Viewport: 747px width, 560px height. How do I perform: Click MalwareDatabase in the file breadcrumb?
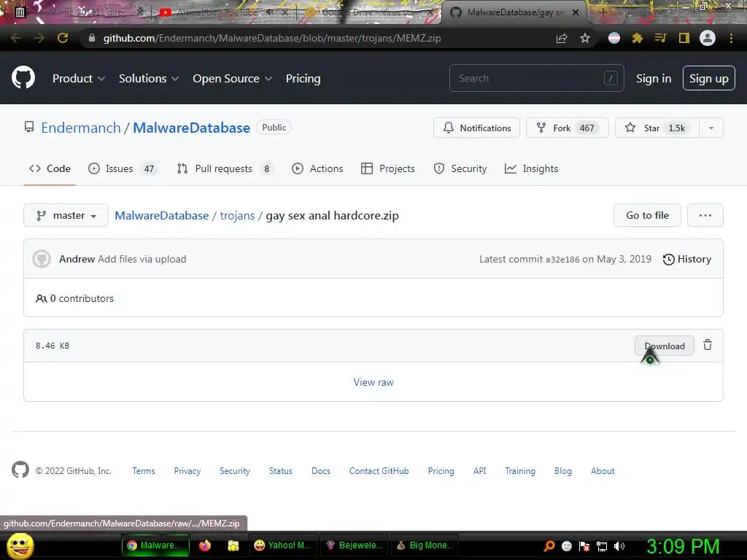pyautogui.click(x=161, y=215)
